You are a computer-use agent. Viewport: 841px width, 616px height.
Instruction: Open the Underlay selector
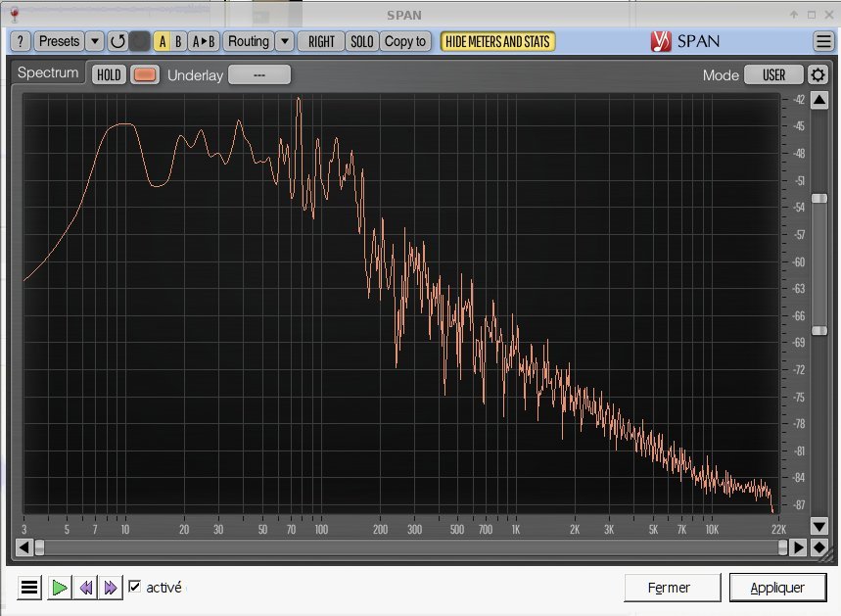259,74
